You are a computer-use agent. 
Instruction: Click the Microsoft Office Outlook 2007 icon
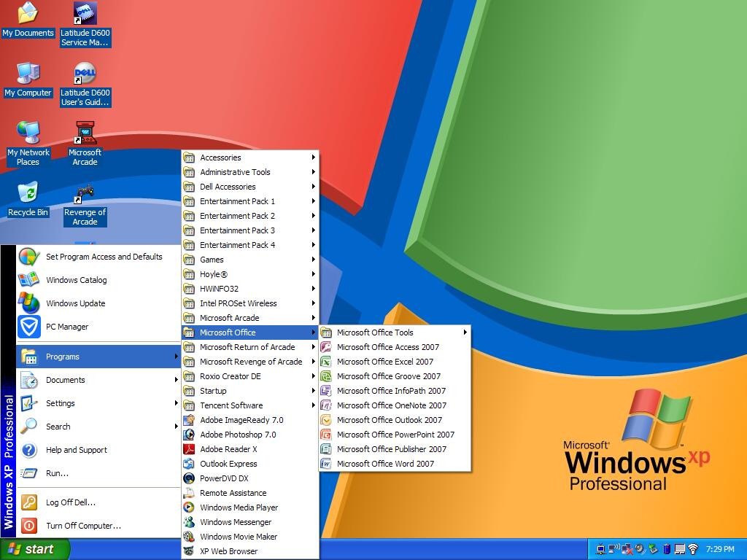326,420
